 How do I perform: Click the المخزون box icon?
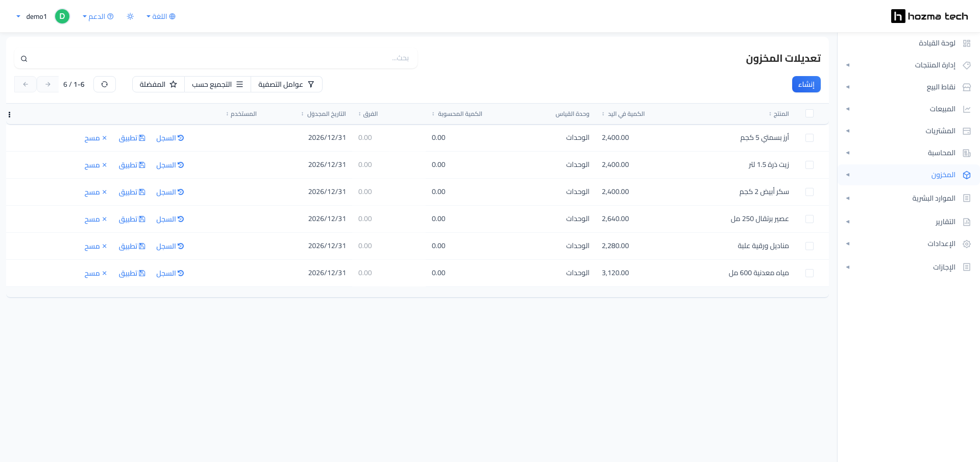(966, 175)
